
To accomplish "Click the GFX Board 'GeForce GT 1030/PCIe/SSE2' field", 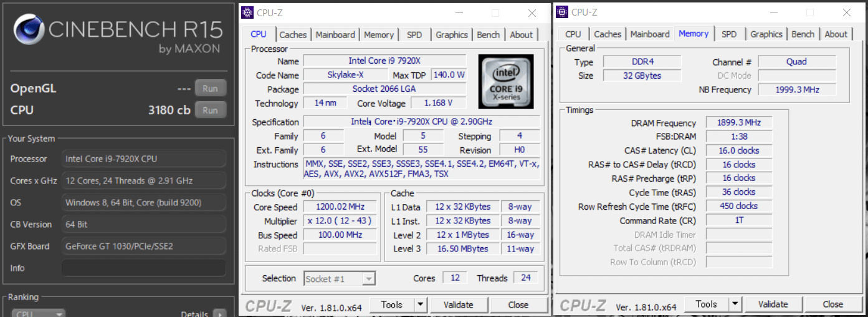I will (143, 246).
